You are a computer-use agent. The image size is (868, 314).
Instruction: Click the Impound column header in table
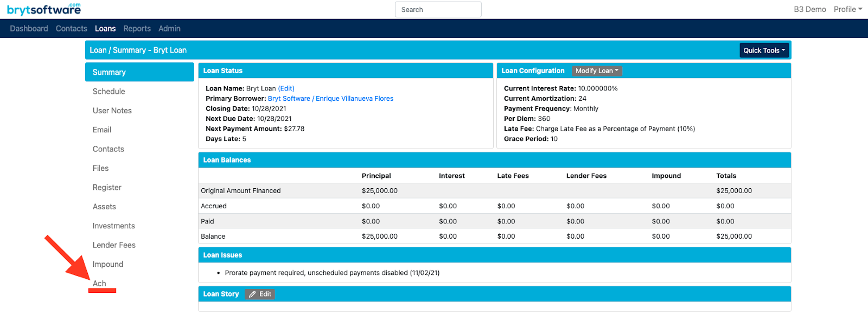click(666, 176)
